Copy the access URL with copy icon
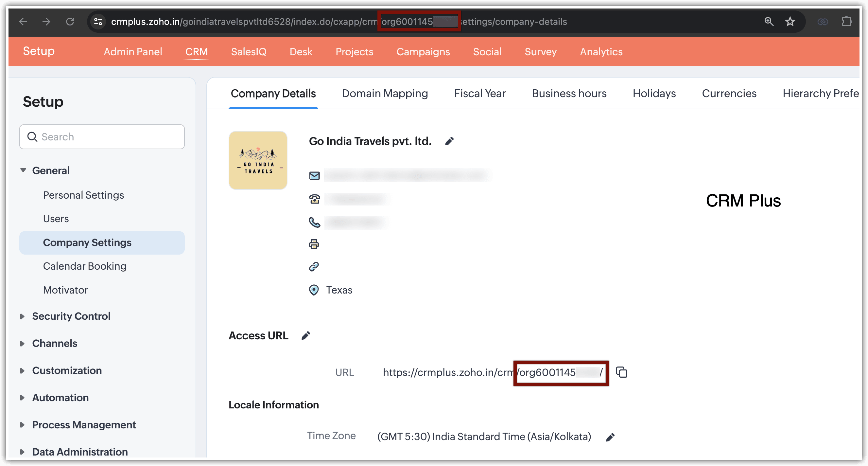 (x=621, y=372)
